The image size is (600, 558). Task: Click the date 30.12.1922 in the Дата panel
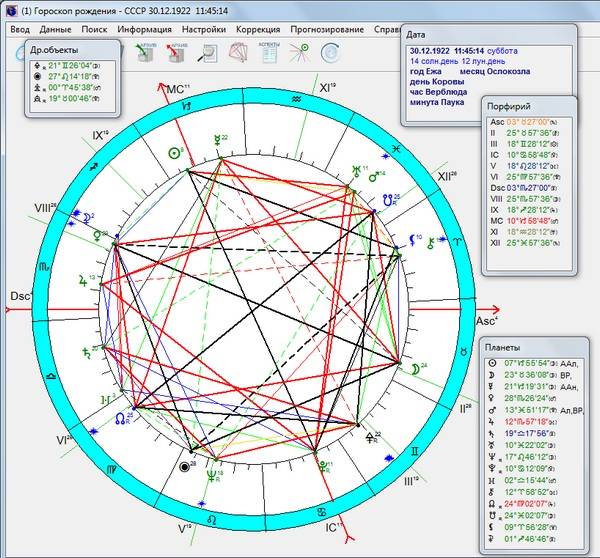click(428, 49)
